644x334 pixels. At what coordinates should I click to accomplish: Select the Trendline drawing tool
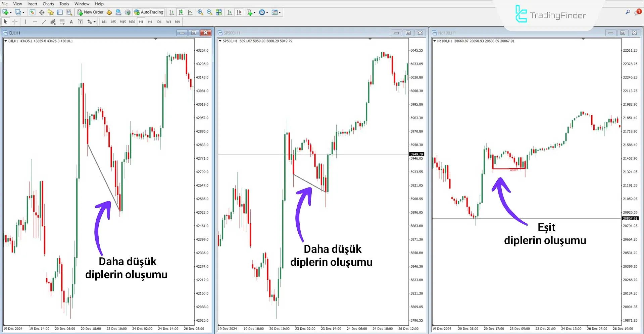pos(44,21)
